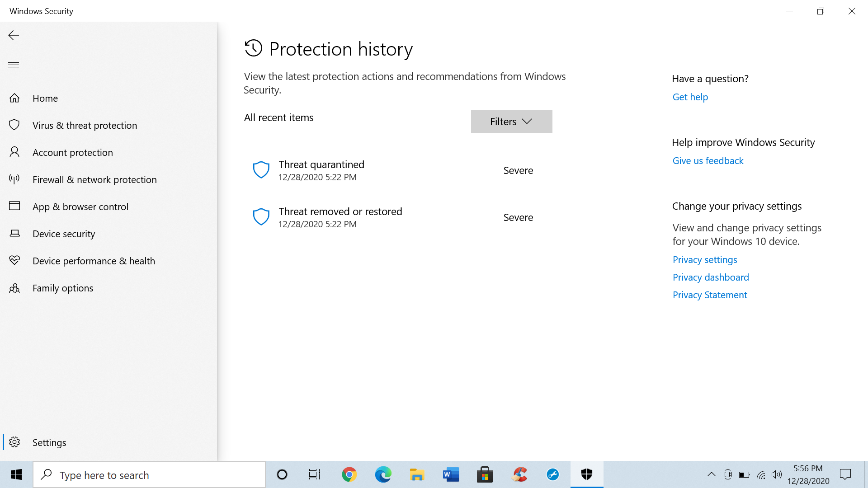This screenshot has width=868, height=488.
Task: Click the Wi-Fi network tray icon
Action: point(761,474)
